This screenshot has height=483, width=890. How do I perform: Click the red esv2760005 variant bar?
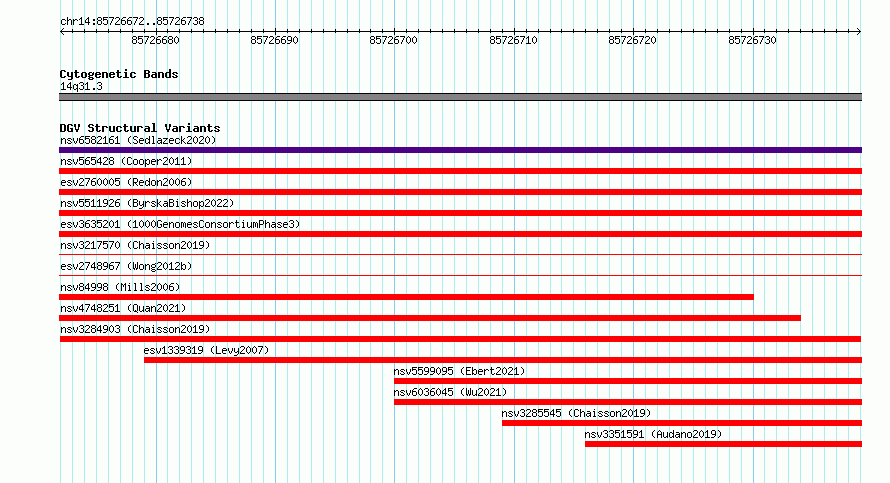coord(460,192)
